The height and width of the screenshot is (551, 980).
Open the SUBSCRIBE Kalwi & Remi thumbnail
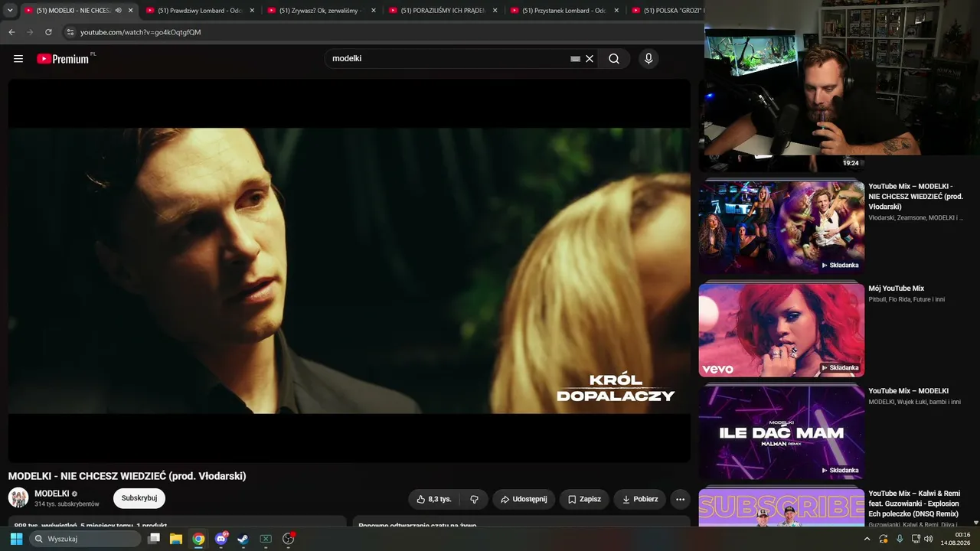click(x=782, y=507)
